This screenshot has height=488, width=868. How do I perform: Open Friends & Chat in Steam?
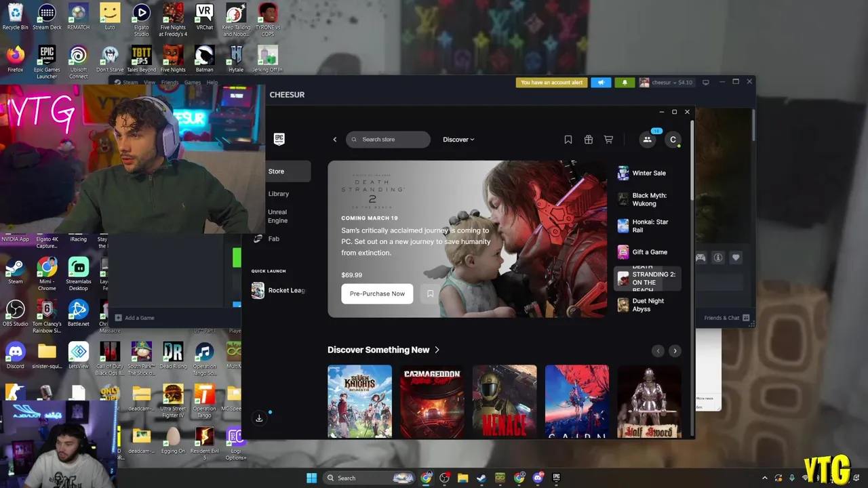tap(726, 318)
